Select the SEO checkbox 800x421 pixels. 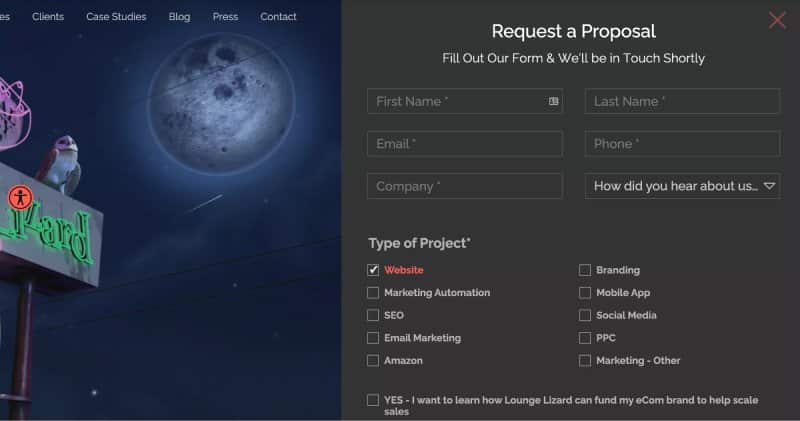[x=373, y=315]
